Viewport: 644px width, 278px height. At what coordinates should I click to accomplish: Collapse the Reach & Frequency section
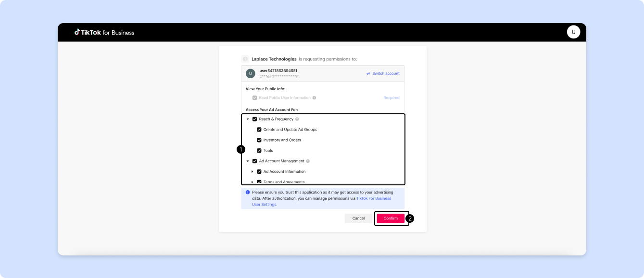pyautogui.click(x=248, y=119)
